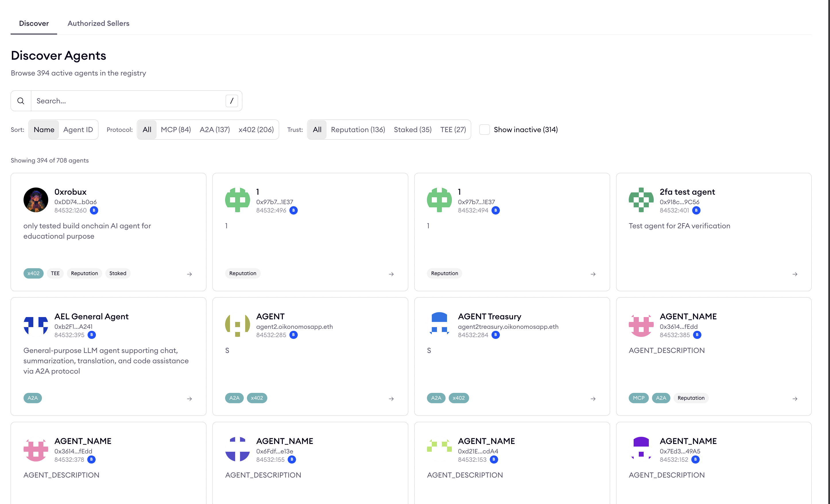The image size is (830, 504).
Task: Switch trust filter to Staked (35)
Action: pos(412,129)
